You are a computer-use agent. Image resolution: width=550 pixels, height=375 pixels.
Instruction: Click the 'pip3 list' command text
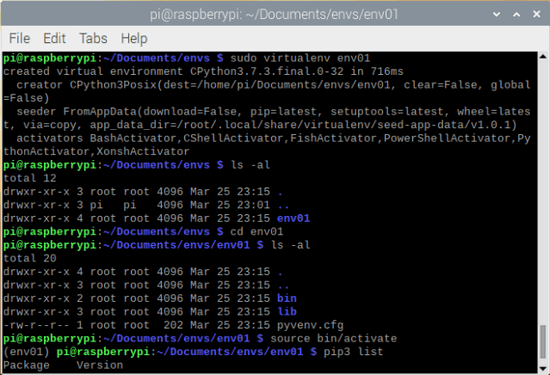click(x=353, y=351)
